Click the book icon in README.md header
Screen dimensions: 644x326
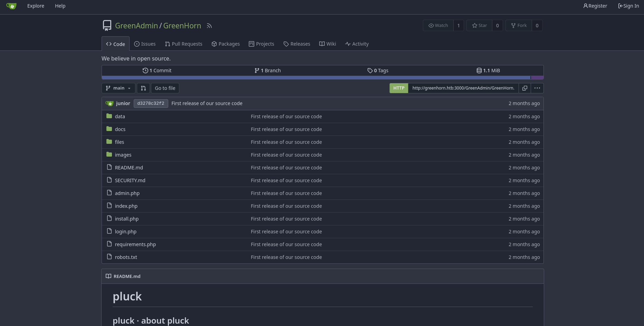point(108,276)
